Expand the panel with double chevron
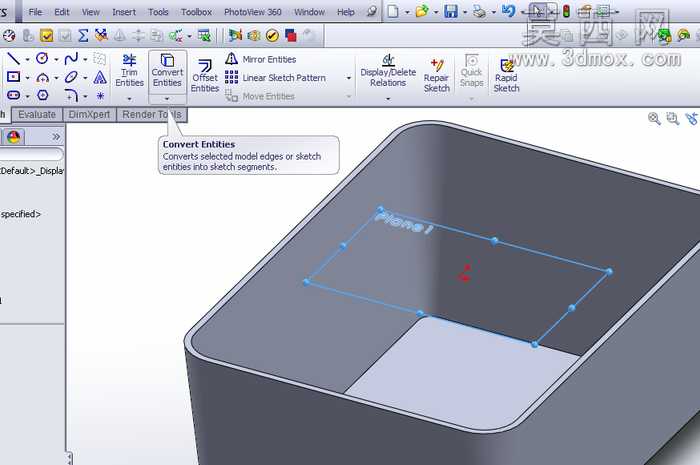The height and width of the screenshot is (465, 700). [x=56, y=137]
